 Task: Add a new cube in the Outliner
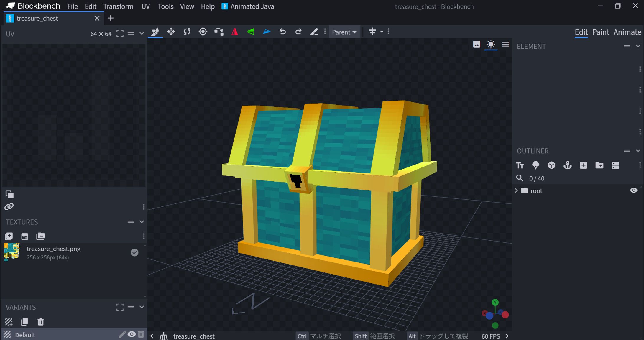coord(583,165)
